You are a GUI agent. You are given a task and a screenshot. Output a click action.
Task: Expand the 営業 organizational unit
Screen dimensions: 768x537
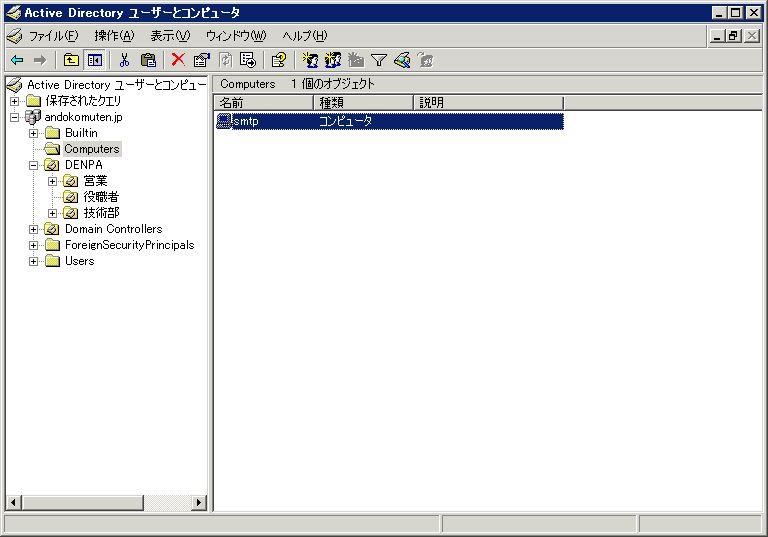point(52,181)
